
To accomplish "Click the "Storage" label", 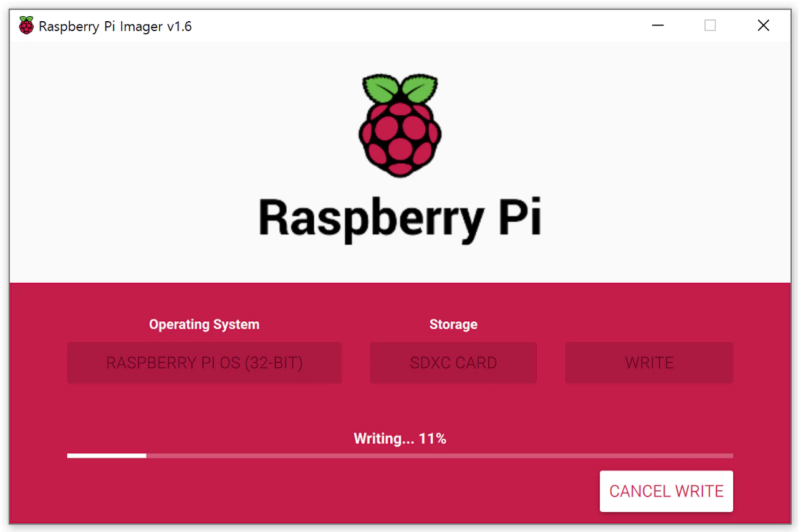I will 453,325.
